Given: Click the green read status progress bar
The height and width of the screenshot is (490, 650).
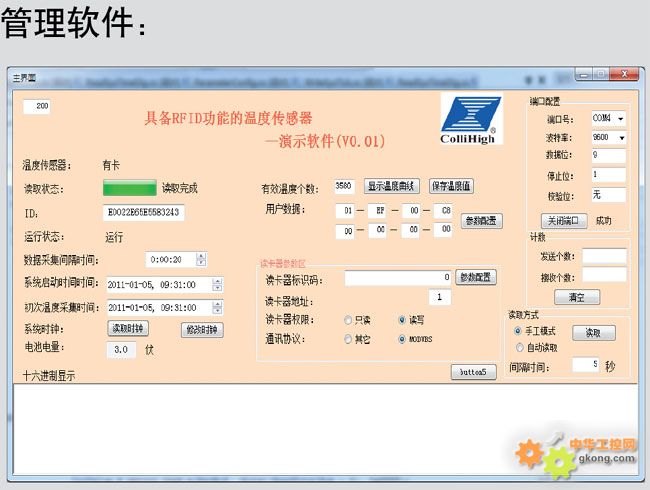Looking at the screenshot, I should [130, 187].
